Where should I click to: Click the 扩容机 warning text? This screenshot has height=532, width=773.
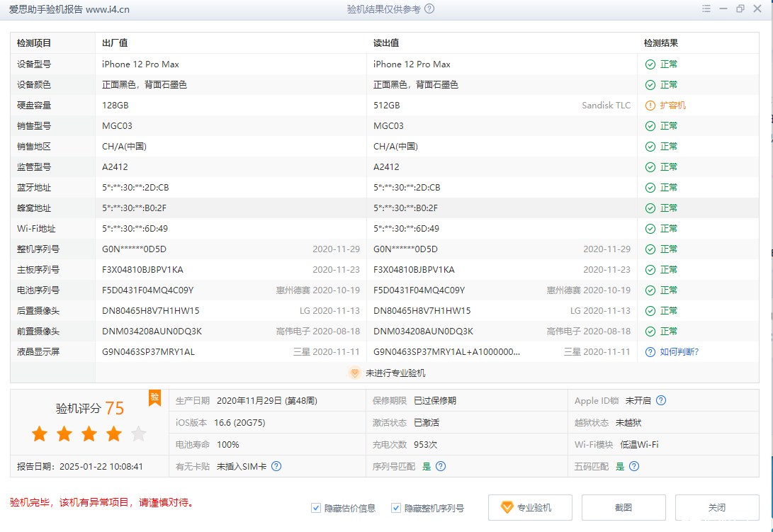(673, 106)
